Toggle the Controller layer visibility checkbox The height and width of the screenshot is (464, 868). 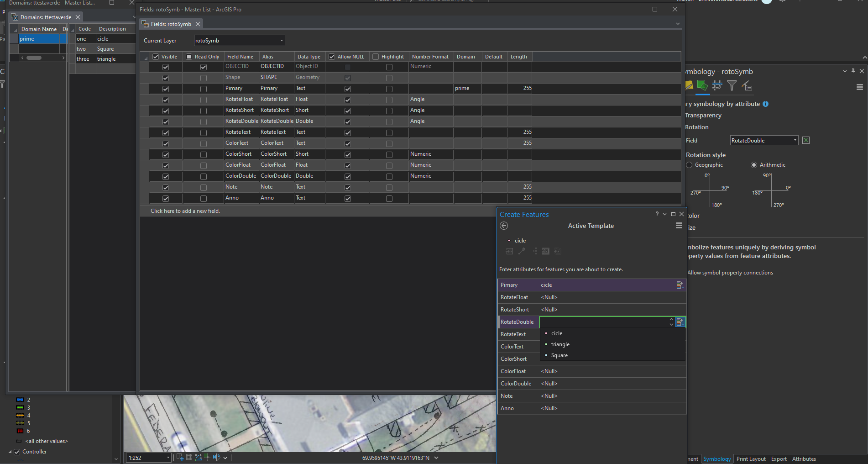(x=17, y=452)
